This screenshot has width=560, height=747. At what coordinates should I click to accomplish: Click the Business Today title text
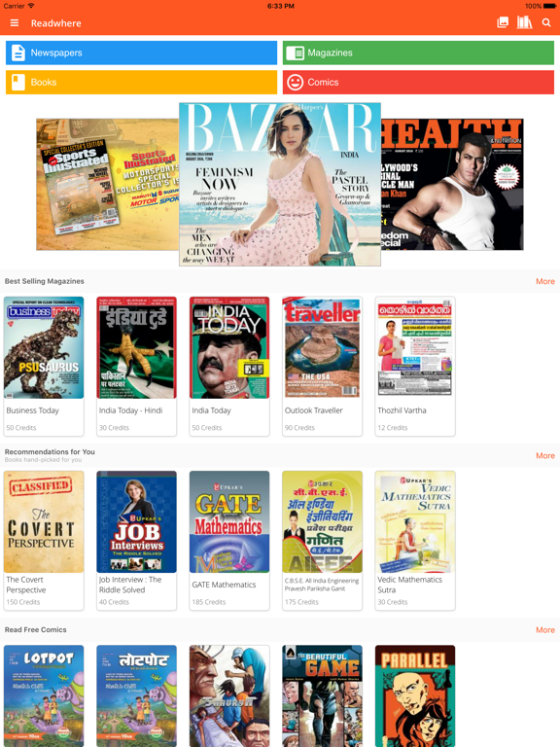(x=32, y=410)
